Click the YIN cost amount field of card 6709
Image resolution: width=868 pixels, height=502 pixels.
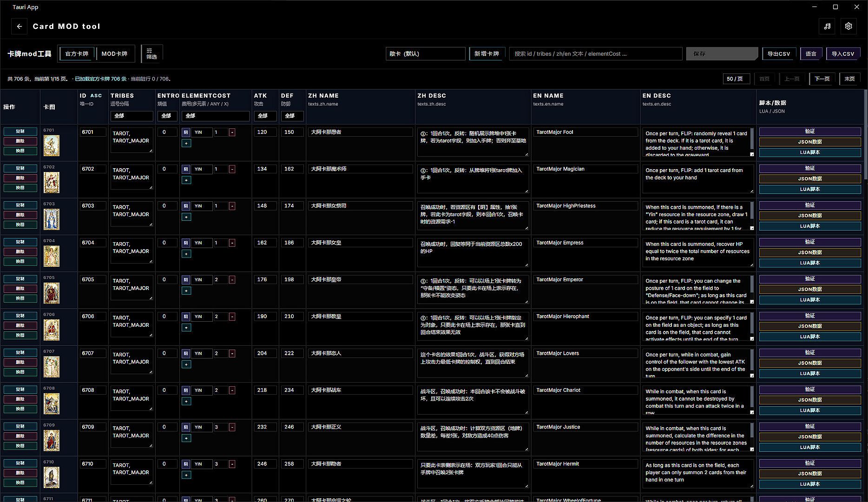[x=220, y=427]
